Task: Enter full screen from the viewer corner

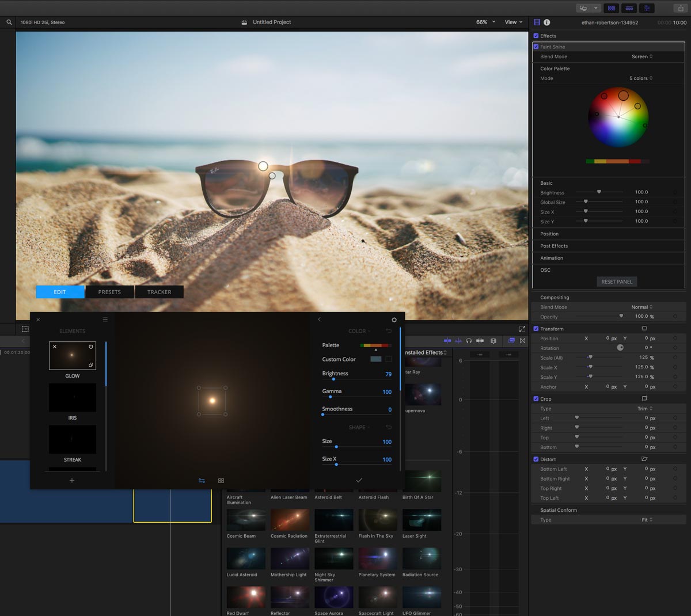Action: (x=522, y=329)
